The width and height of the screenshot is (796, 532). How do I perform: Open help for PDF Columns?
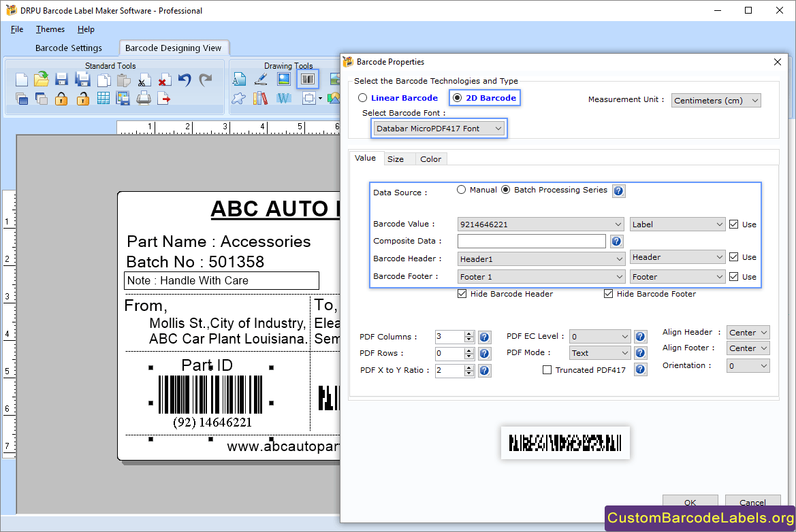pos(485,337)
